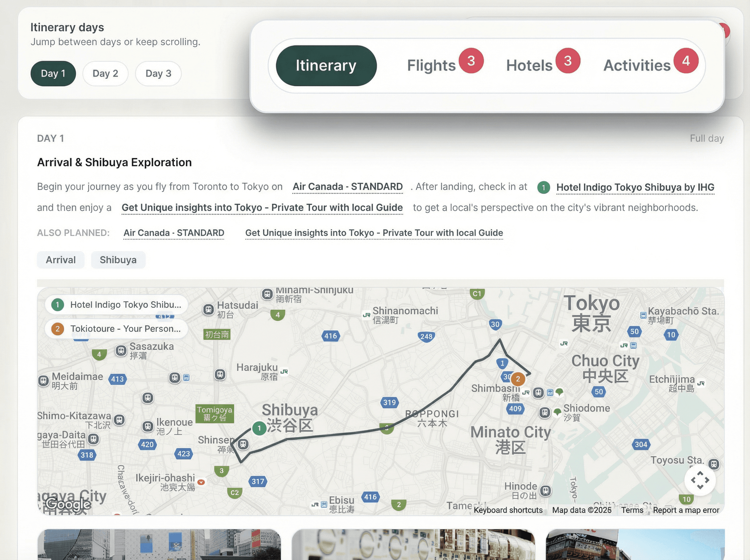Click the Hatsudai station icon

click(x=208, y=309)
